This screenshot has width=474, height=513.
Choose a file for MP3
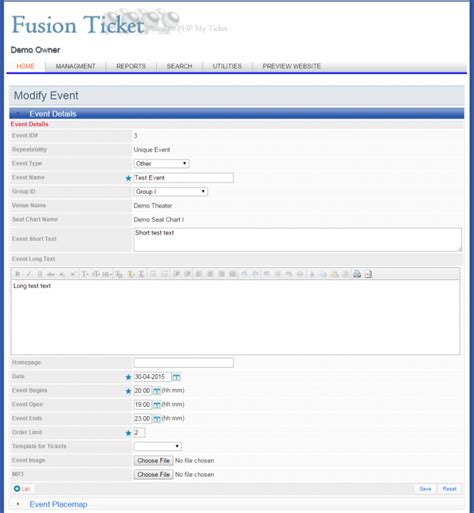point(153,474)
